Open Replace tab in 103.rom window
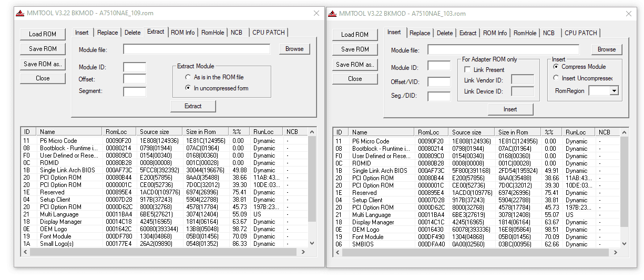 (x=420, y=33)
